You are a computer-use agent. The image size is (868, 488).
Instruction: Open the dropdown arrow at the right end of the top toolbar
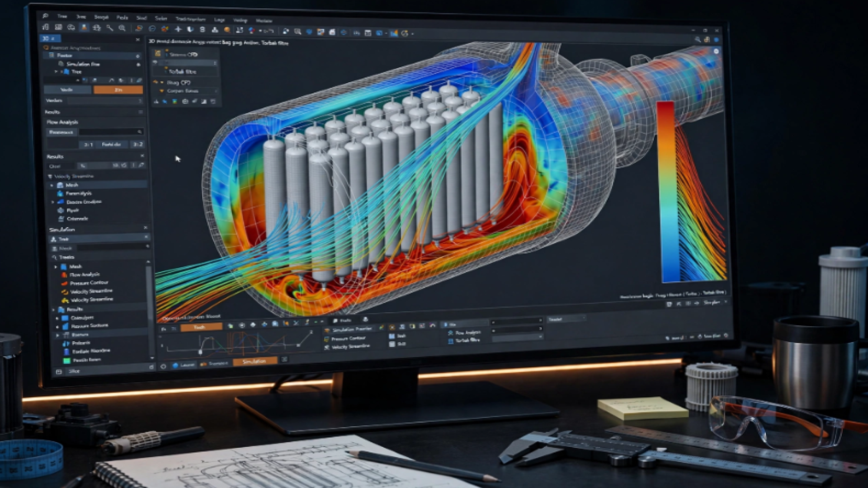[412, 33]
